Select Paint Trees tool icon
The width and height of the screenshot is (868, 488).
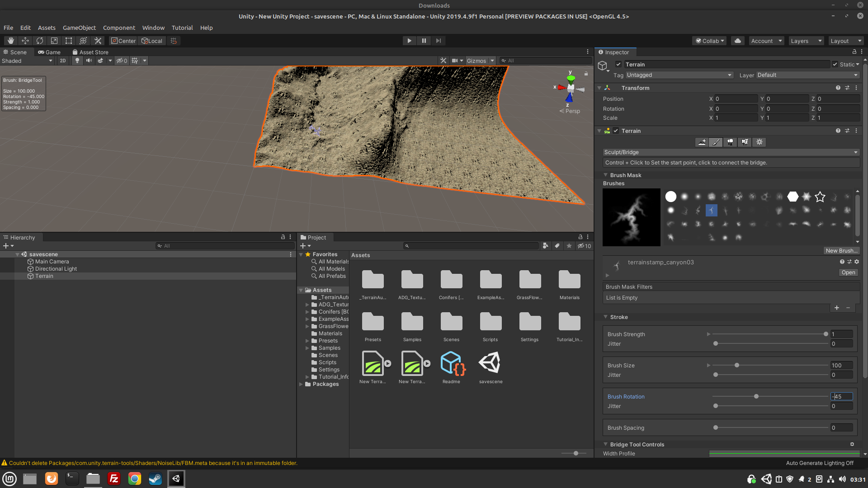(x=730, y=142)
